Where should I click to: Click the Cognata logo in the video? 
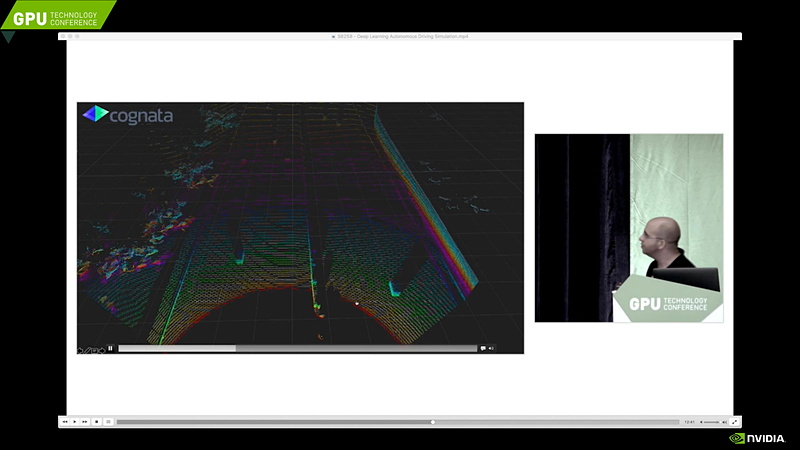128,115
